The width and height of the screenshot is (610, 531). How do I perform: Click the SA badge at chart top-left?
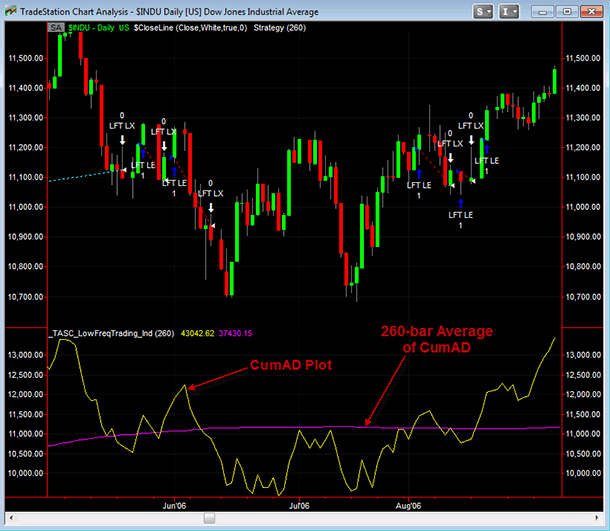tap(54, 25)
